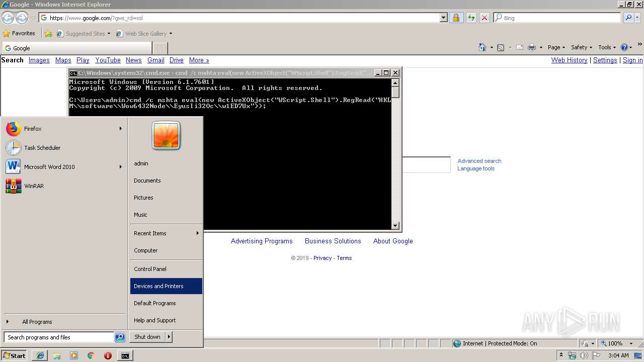
Task: Open the Gmail link
Action: 156,60
